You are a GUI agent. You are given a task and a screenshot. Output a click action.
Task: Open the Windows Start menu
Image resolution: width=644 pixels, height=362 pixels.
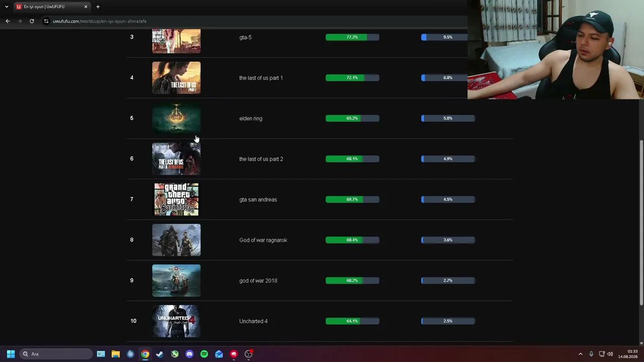tap(11, 354)
